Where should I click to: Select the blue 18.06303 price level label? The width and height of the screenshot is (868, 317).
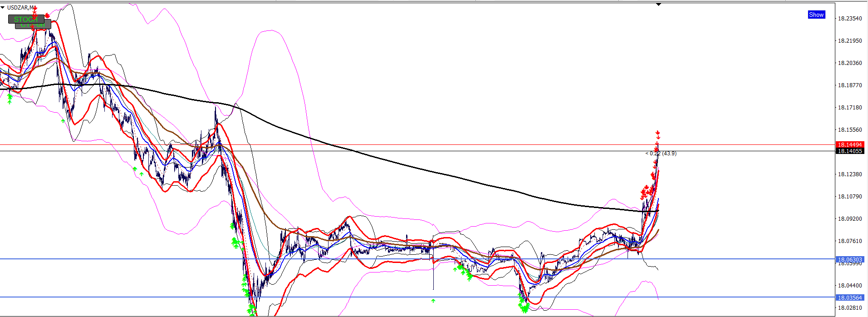(x=850, y=260)
